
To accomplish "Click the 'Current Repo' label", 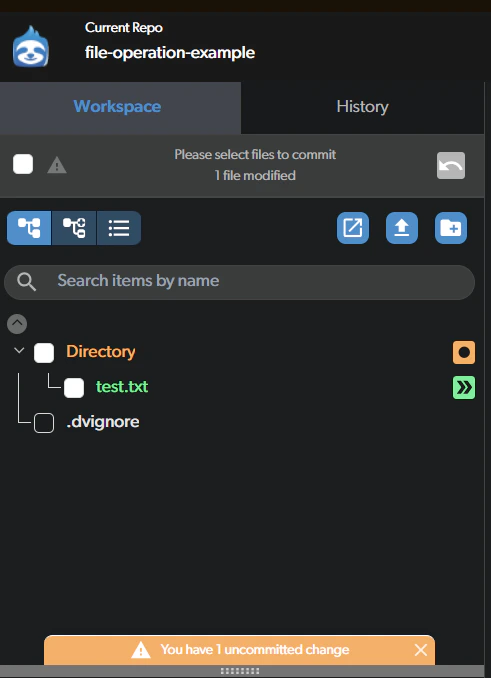I will click(124, 28).
